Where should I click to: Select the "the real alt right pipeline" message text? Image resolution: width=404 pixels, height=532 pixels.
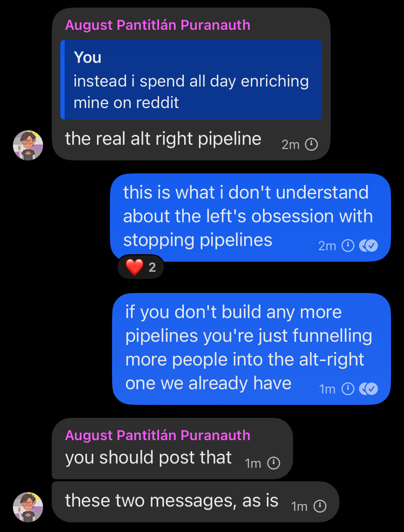point(163,139)
